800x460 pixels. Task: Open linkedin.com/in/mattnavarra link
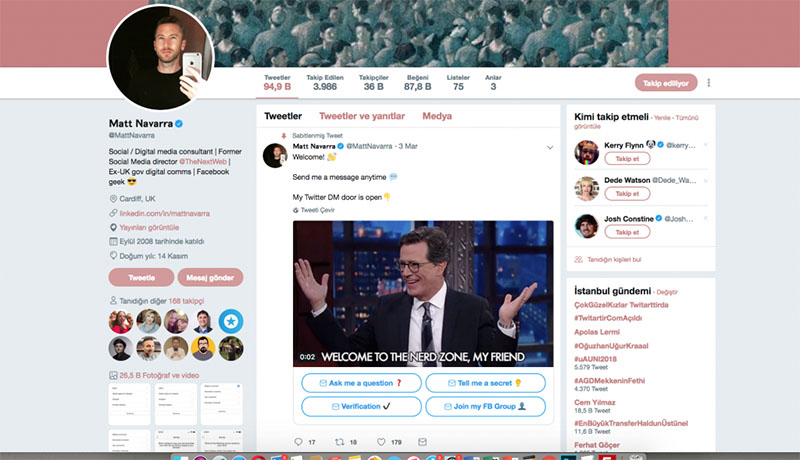click(164, 213)
